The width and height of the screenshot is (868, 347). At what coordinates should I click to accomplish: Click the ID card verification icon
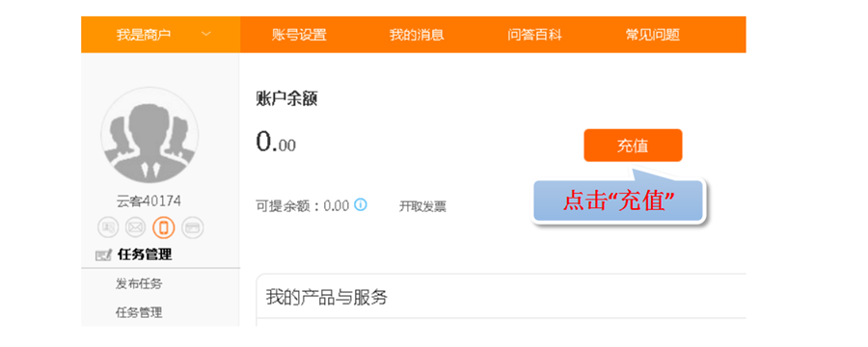click(x=107, y=227)
